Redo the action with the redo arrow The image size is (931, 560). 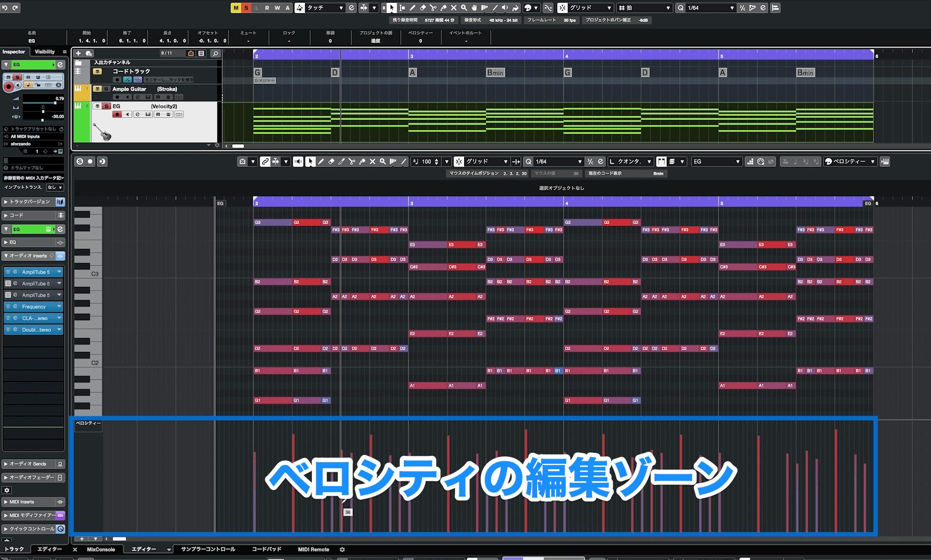(x=15, y=7)
